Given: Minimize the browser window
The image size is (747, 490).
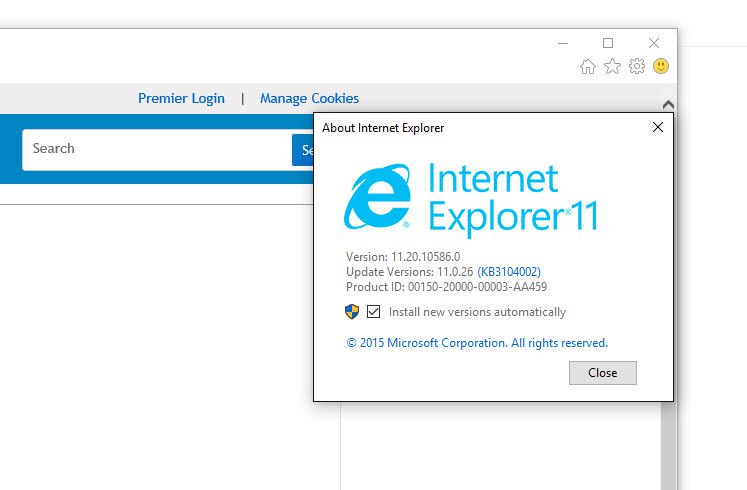Looking at the screenshot, I should 563,43.
